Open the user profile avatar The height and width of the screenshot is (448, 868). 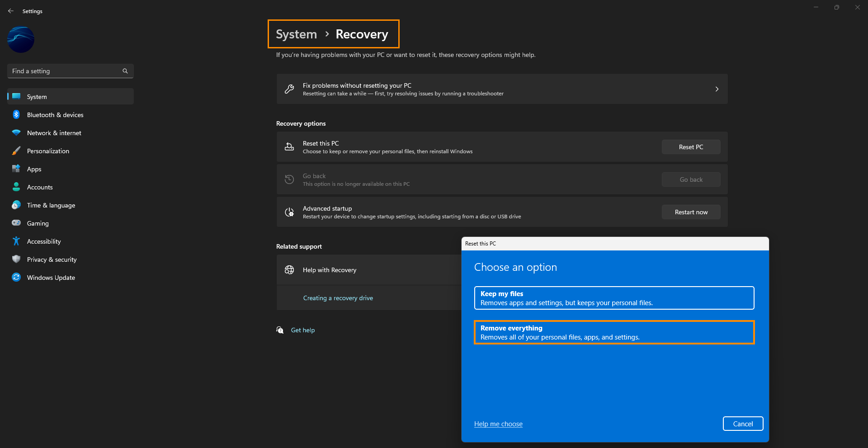pyautogui.click(x=21, y=39)
